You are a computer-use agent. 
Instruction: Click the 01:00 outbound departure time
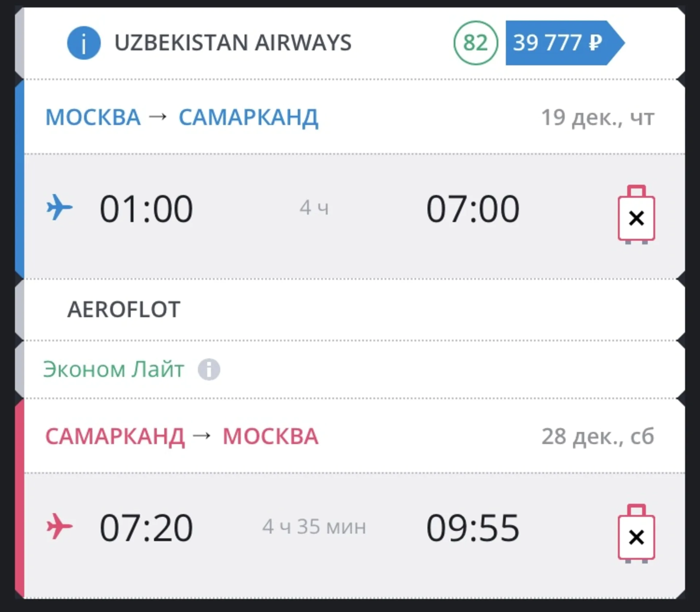click(x=146, y=209)
